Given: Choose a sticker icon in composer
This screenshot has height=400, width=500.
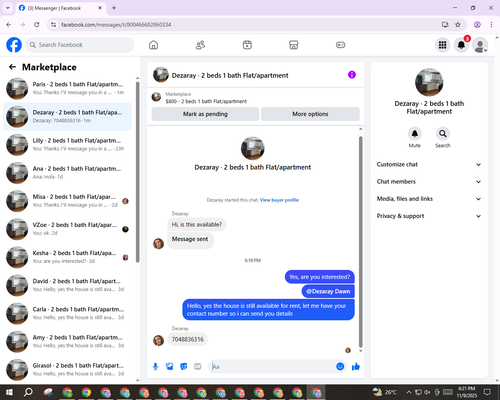Looking at the screenshot, I should [x=184, y=367].
